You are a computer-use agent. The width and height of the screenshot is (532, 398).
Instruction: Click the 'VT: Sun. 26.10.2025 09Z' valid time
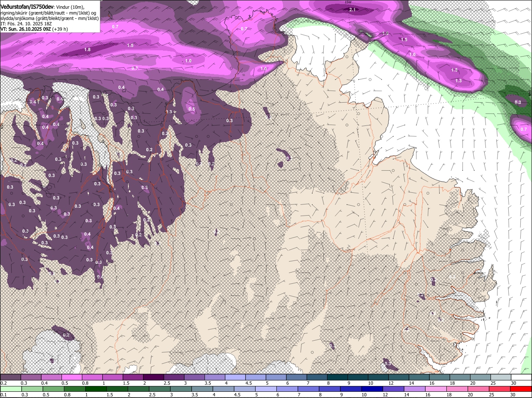pos(25,29)
